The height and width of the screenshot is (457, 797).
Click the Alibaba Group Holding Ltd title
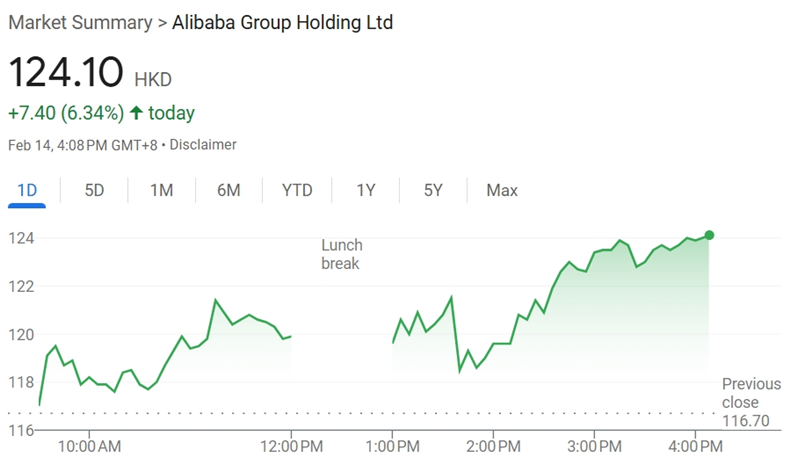[283, 23]
